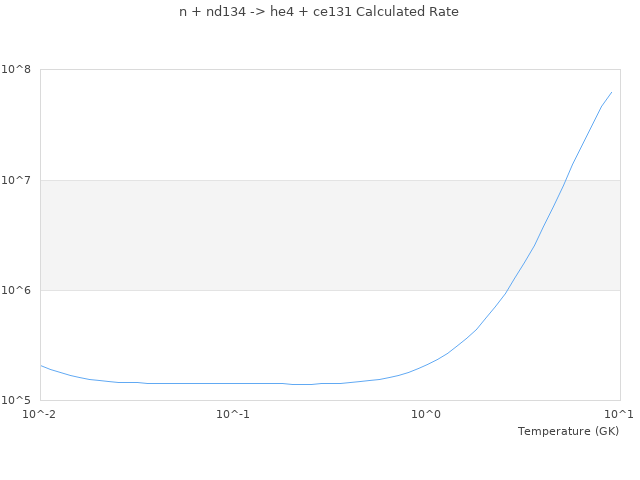
Task: Click the blue curve's top-right end point
Action: 612,92
